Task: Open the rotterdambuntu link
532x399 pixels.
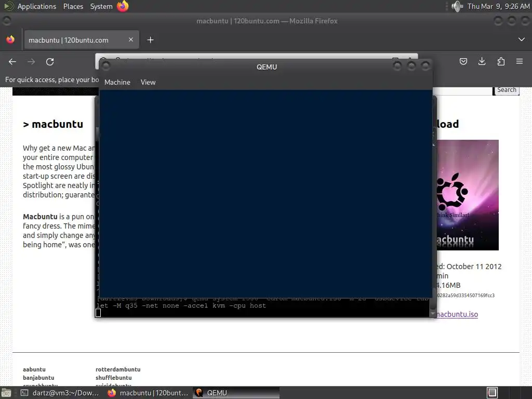Action: click(118, 369)
